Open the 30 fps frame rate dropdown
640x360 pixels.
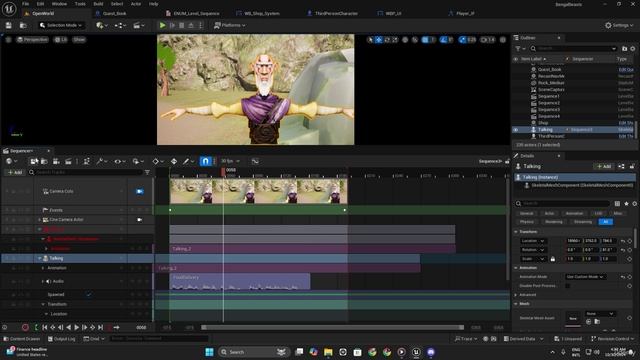pos(230,161)
